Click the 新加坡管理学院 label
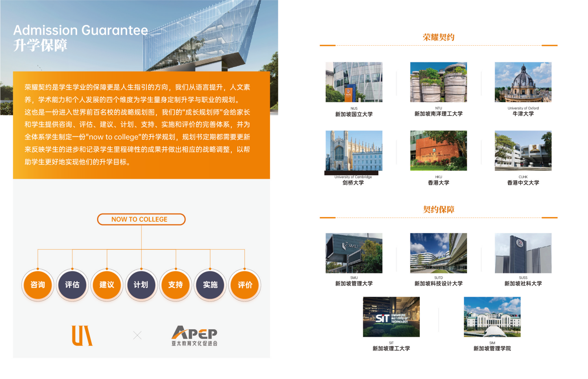Screen dimensions: 588x379 click(492, 348)
